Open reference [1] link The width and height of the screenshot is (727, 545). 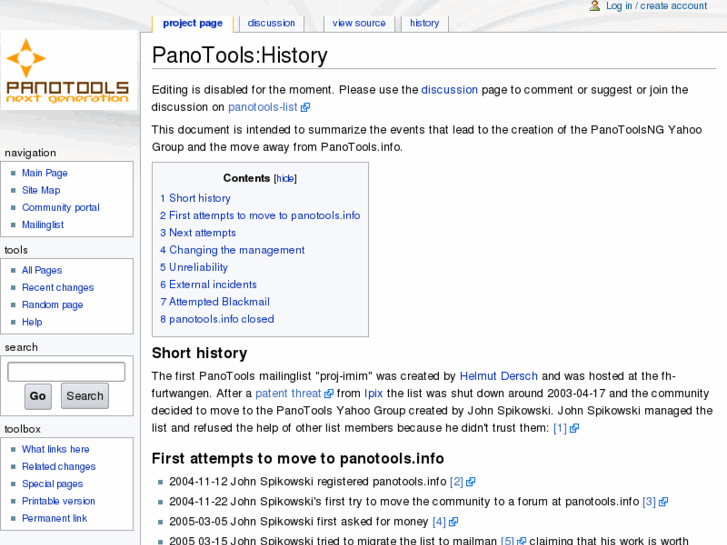pos(560,428)
